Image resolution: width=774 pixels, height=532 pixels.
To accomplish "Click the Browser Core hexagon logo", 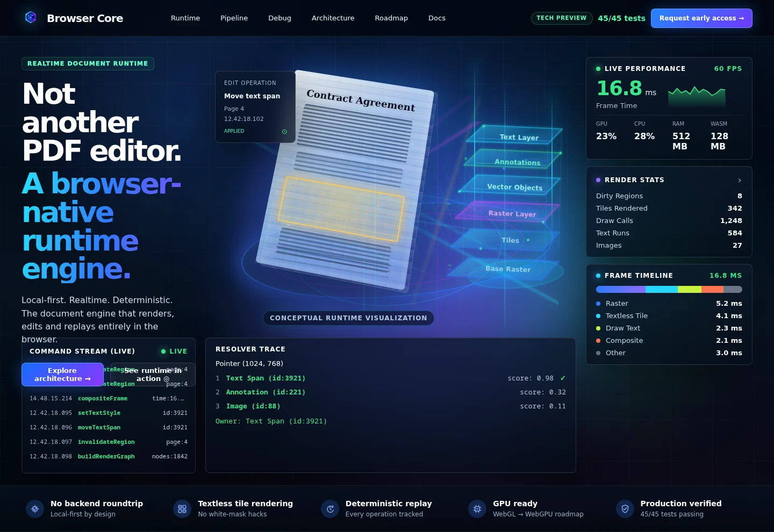I will pos(31,18).
